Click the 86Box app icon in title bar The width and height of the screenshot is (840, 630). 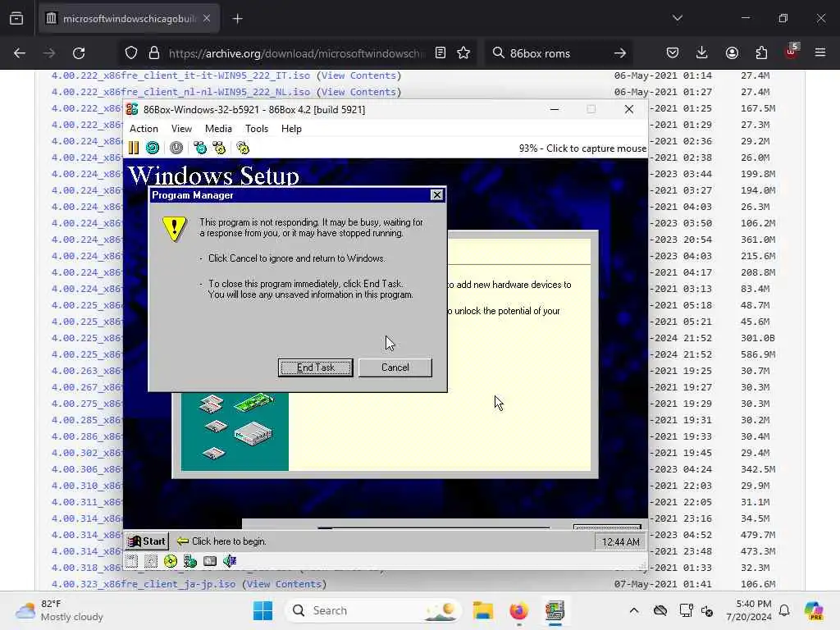[132, 109]
